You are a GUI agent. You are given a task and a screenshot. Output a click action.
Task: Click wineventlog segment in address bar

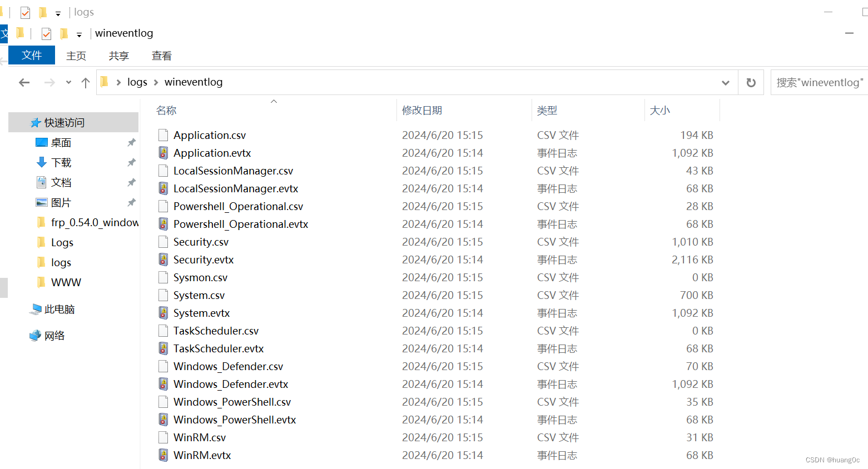(194, 82)
